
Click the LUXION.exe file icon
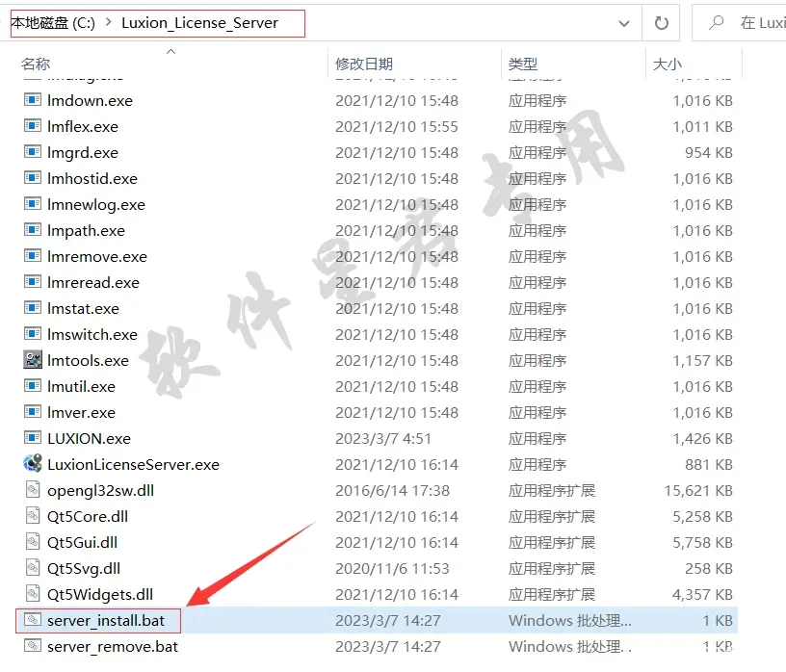pyautogui.click(x=33, y=438)
